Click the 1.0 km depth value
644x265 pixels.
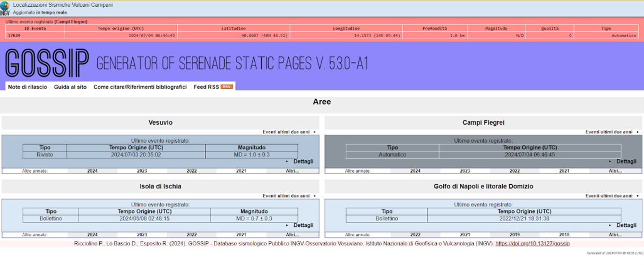pyautogui.click(x=457, y=36)
